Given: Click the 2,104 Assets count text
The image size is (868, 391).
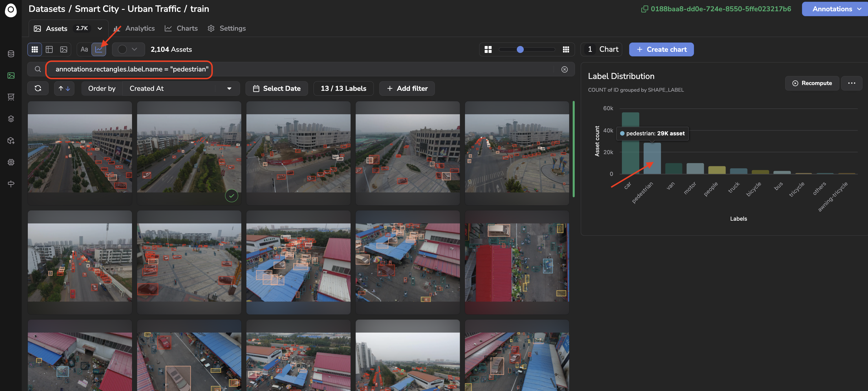Looking at the screenshot, I should 171,49.
